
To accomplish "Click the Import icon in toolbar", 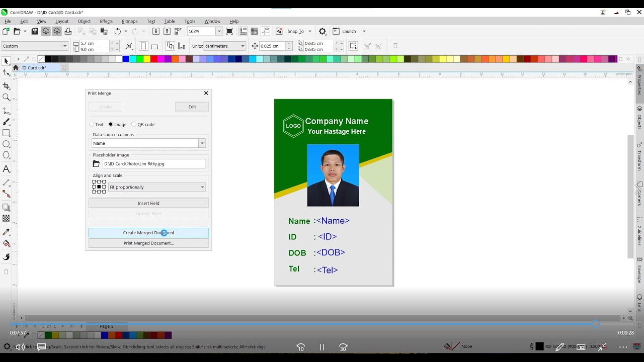I will pos(156,31).
